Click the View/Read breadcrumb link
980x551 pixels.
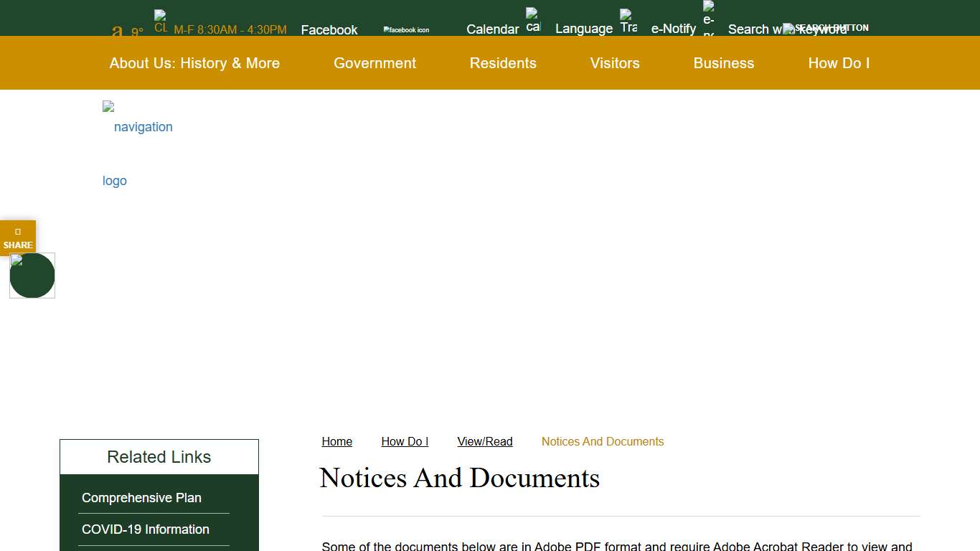pyautogui.click(x=485, y=441)
